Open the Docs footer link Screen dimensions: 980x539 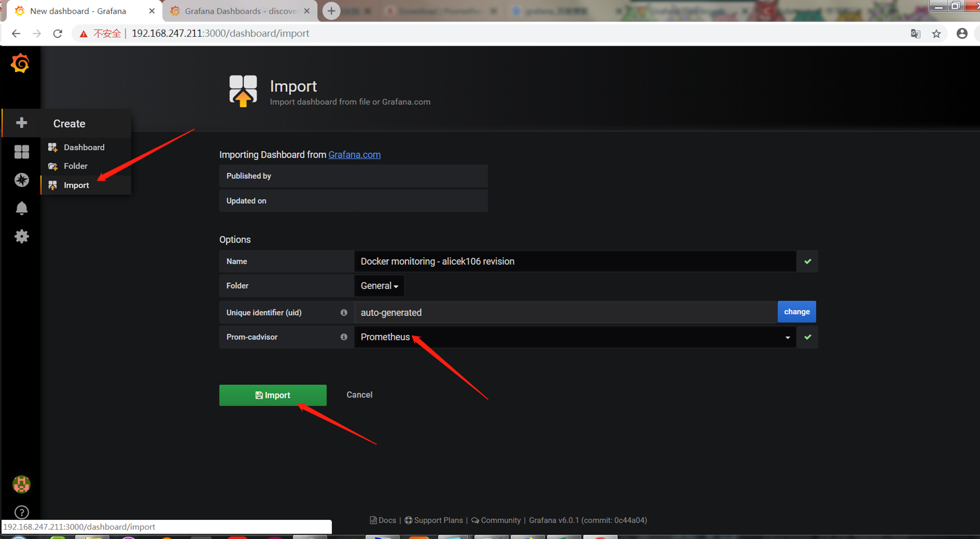tap(383, 520)
